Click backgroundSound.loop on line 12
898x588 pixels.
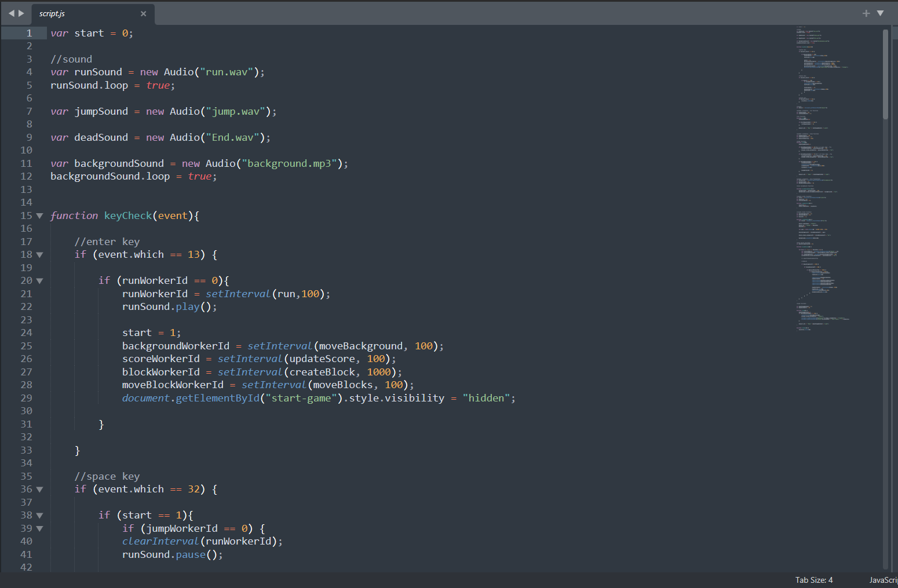tap(110, 176)
